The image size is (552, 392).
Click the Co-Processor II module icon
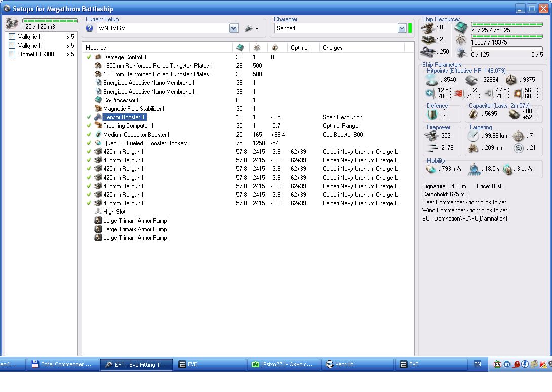coord(98,100)
